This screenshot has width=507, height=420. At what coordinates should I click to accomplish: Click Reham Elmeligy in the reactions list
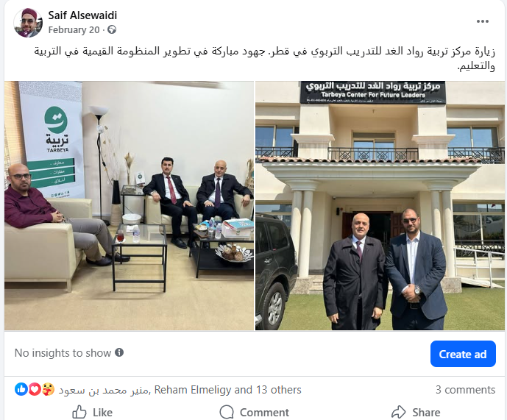(193, 390)
